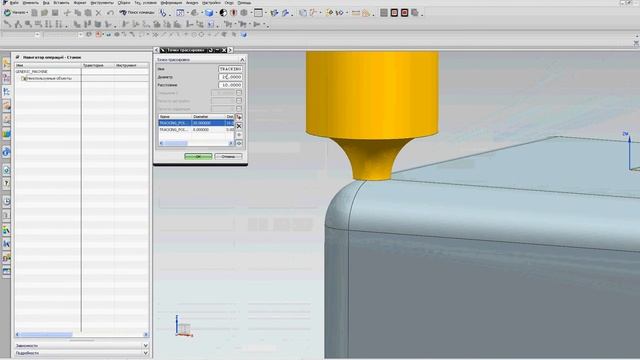Click the reset icon in dialog title bar
The width and height of the screenshot is (640, 360).
211,50
